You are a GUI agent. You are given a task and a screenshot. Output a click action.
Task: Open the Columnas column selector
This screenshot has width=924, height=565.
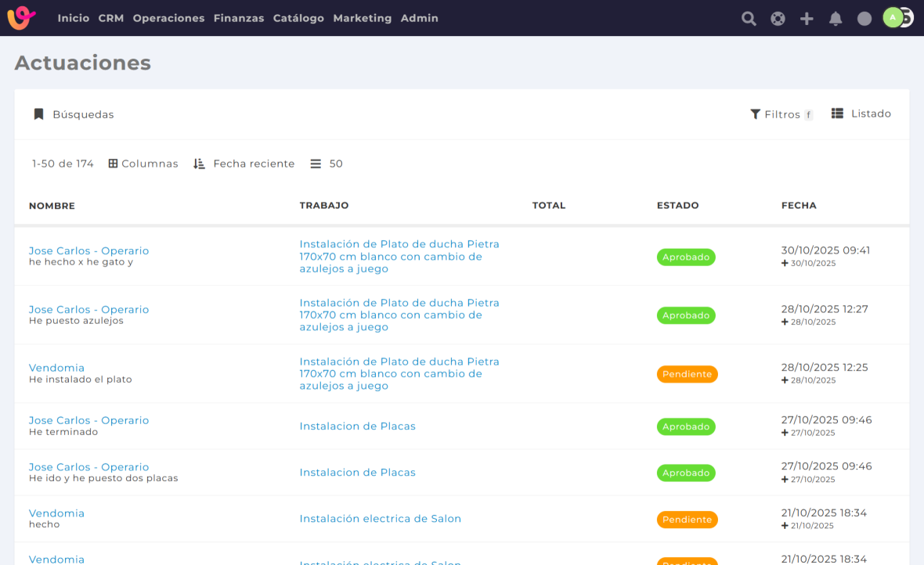pos(143,164)
